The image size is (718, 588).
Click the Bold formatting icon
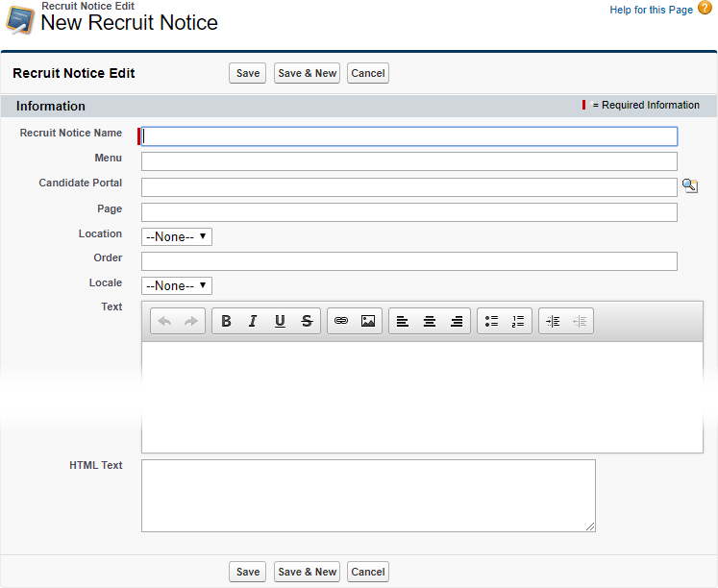click(226, 321)
